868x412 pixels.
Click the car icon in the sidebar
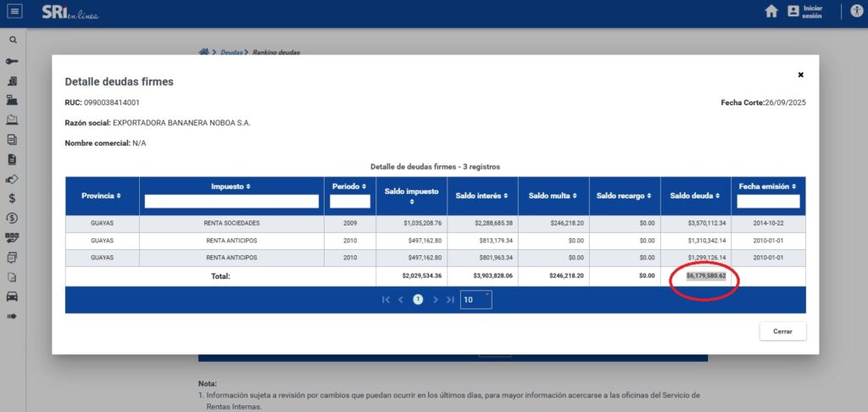tap(13, 296)
